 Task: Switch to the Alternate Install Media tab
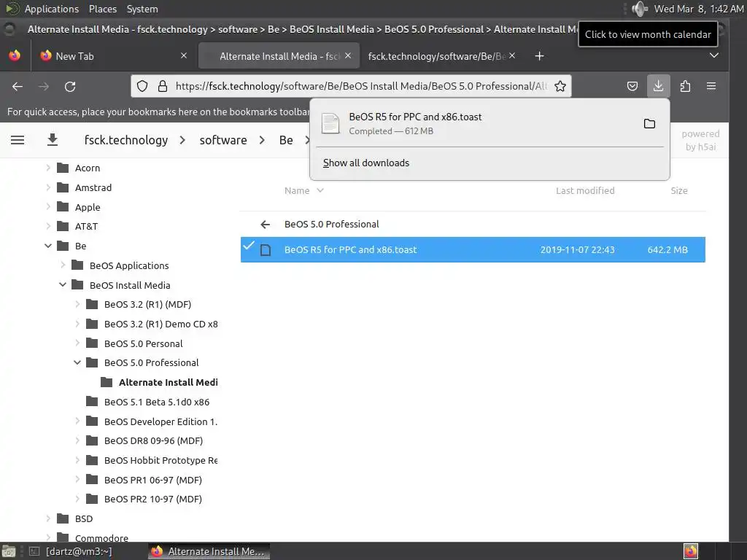[x=279, y=56]
